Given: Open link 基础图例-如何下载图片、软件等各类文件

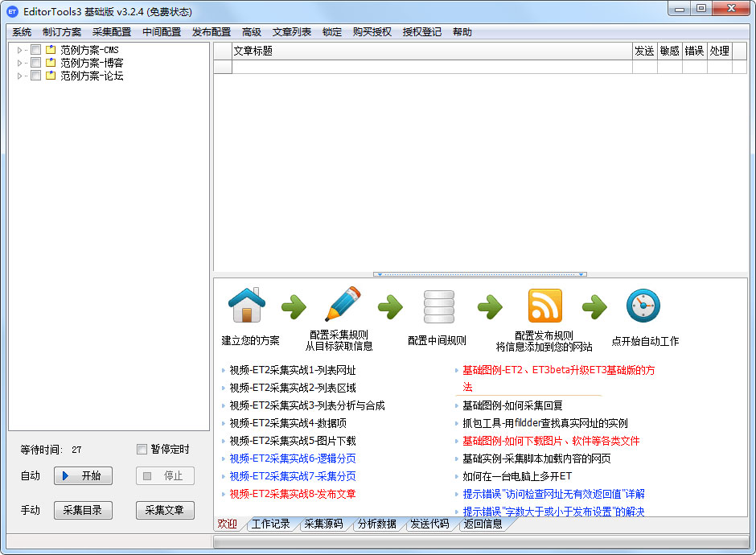Looking at the screenshot, I should coord(551,441).
